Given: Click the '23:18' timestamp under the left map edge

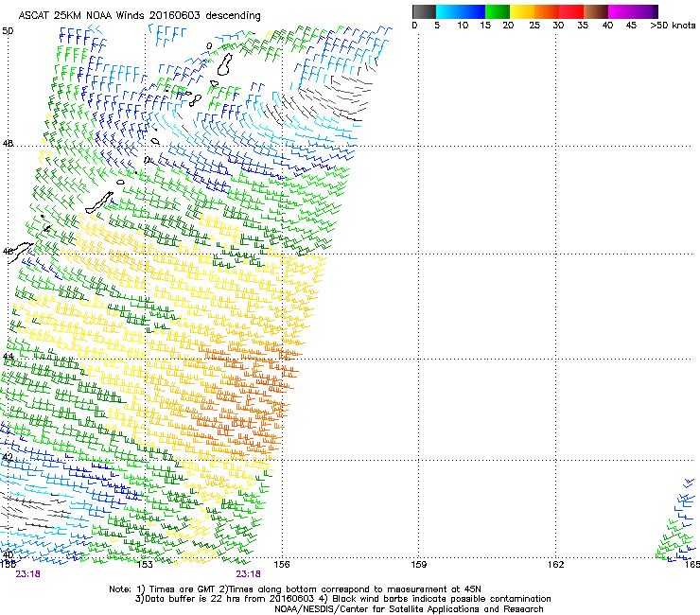Looking at the screenshot, I should pos(27,574).
